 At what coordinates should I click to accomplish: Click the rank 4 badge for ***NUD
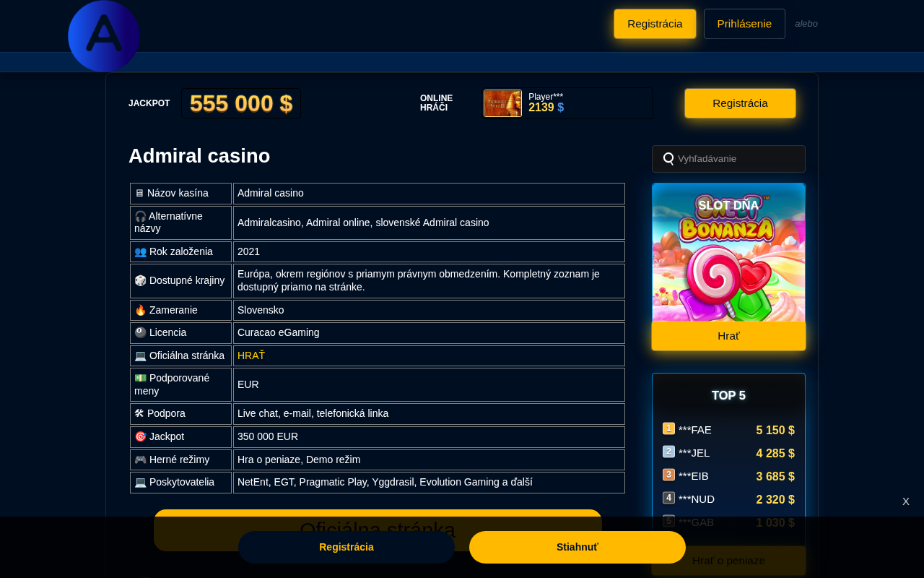(668, 498)
